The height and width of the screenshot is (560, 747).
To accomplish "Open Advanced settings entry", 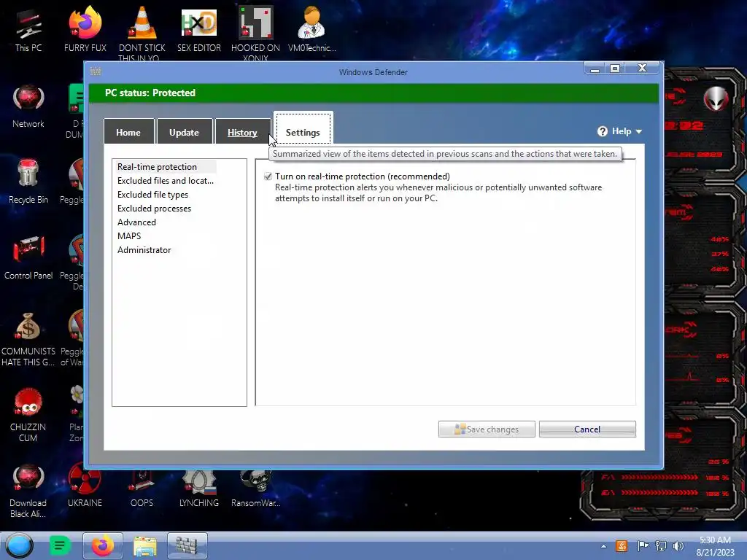I will (136, 222).
